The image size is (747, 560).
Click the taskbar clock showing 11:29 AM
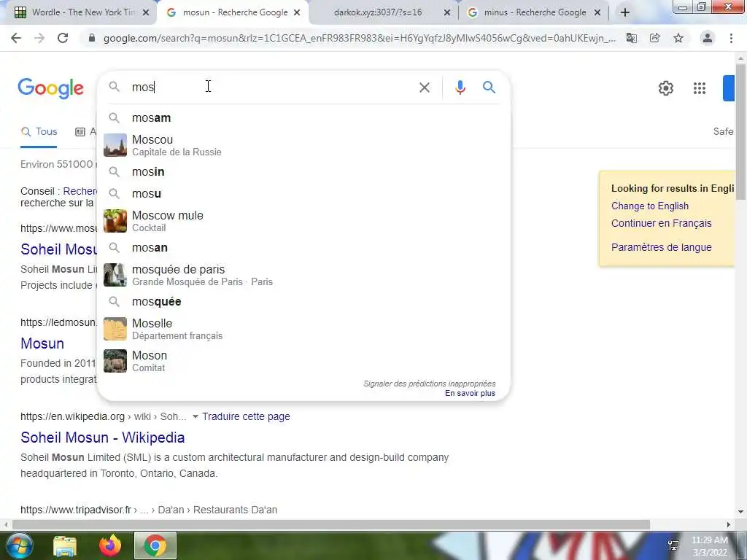tap(709, 545)
